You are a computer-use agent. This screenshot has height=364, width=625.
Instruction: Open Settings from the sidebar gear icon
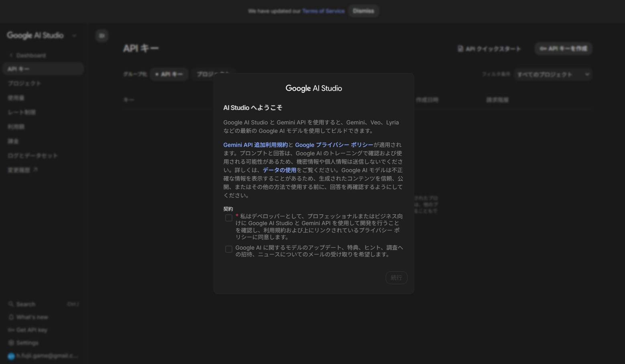(11, 342)
